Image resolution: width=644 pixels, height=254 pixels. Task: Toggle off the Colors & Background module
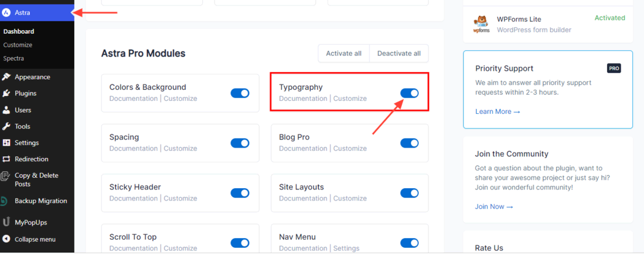pyautogui.click(x=240, y=93)
